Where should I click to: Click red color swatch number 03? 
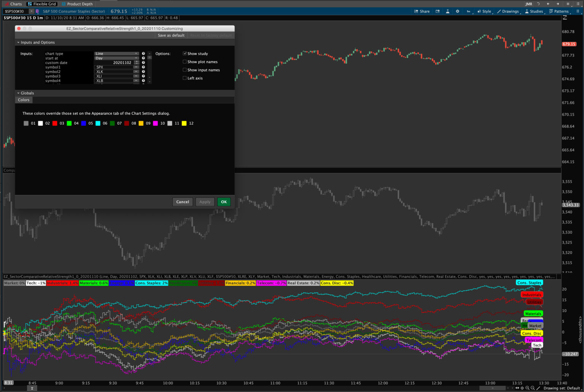55,123
